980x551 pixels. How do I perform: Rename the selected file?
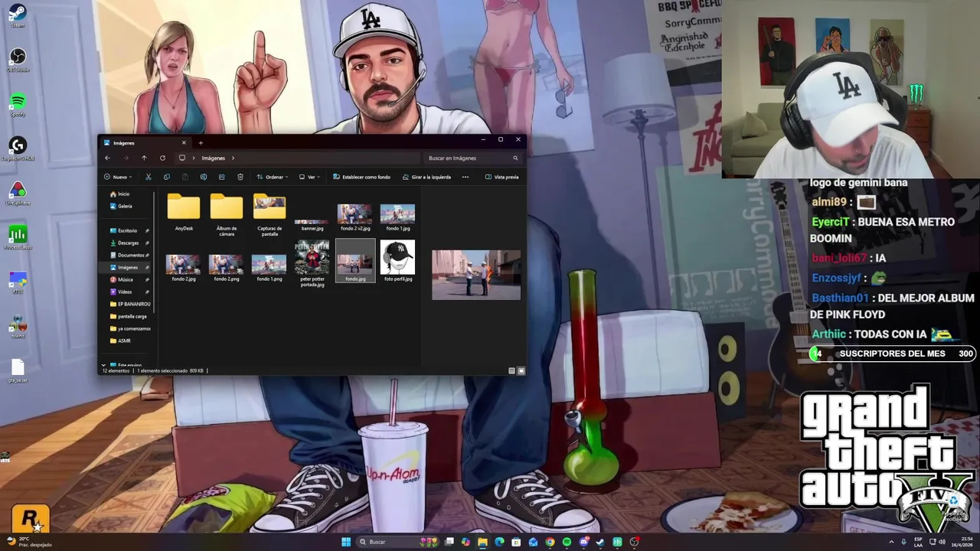(x=203, y=177)
